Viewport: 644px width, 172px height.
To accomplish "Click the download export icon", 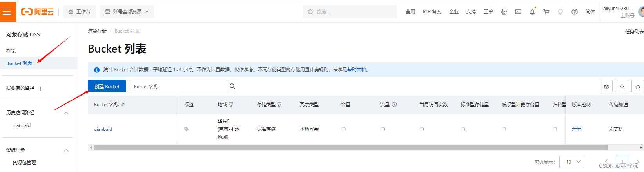I will (622, 87).
